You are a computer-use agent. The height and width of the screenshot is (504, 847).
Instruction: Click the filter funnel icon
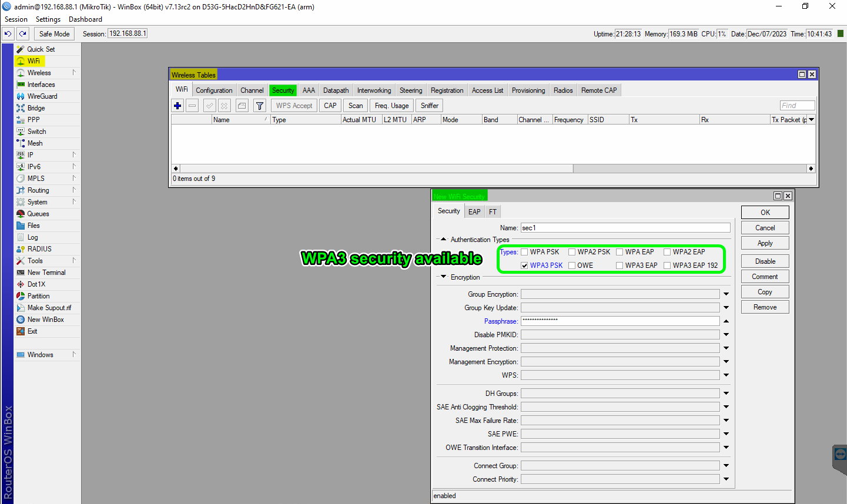click(x=259, y=106)
